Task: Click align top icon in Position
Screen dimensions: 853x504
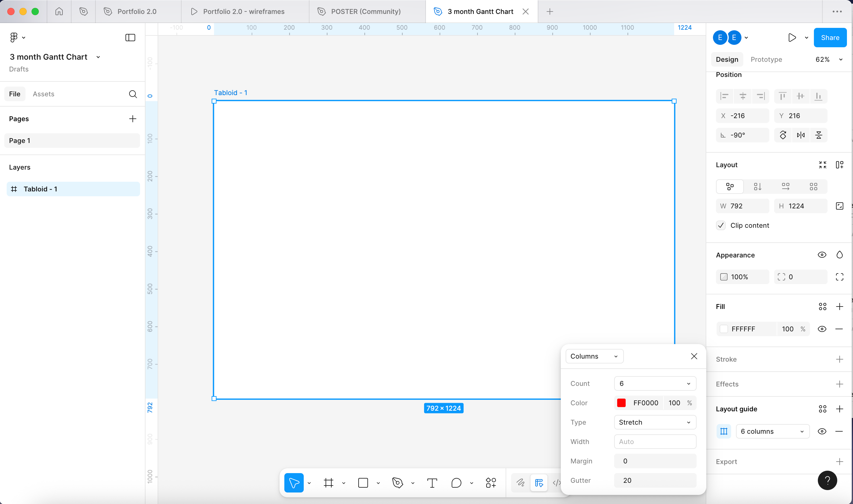Action: click(783, 96)
